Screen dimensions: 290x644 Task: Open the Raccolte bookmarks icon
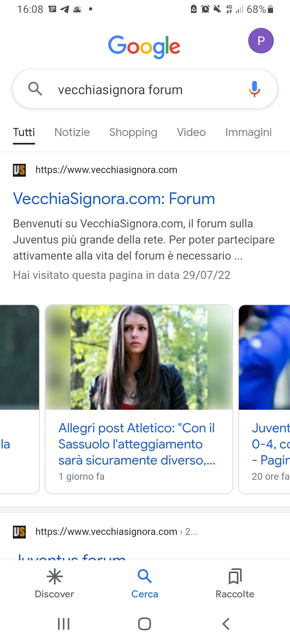point(235,576)
